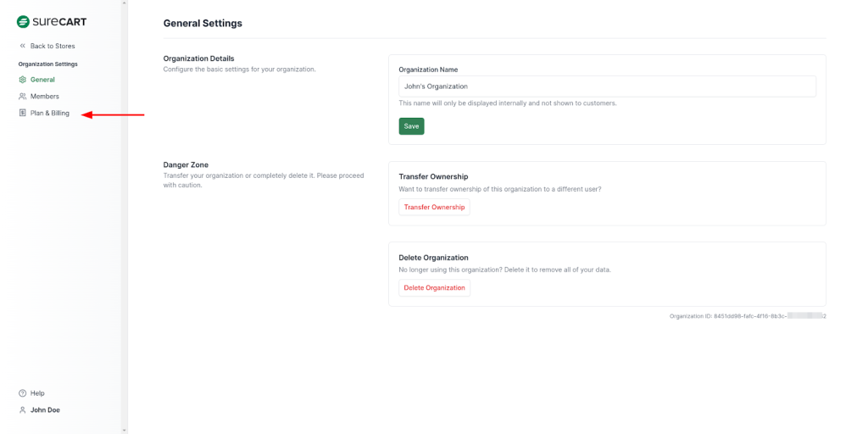
Task: Open the Help link in sidebar
Action: (37, 393)
